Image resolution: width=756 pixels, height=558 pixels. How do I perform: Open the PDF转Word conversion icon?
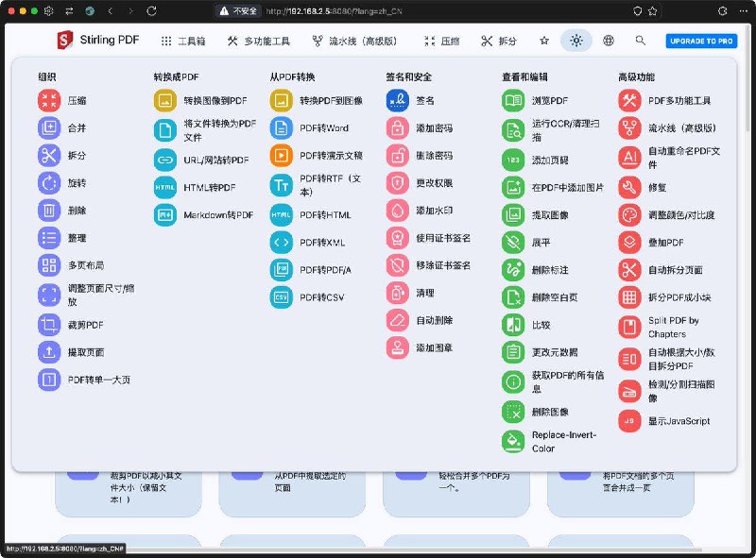coord(282,127)
